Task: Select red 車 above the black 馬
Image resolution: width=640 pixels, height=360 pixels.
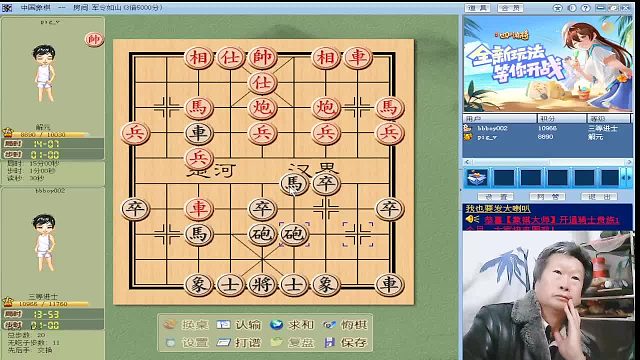Action: pos(198,209)
